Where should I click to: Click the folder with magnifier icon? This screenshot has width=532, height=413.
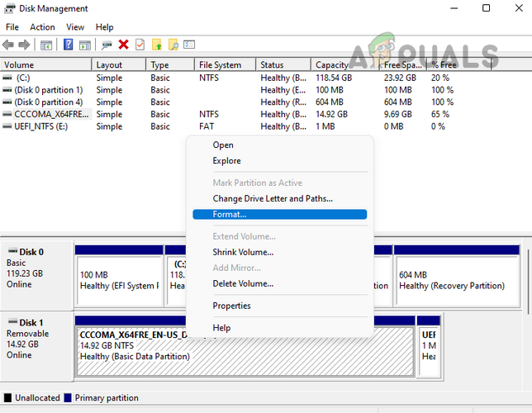tap(173, 45)
